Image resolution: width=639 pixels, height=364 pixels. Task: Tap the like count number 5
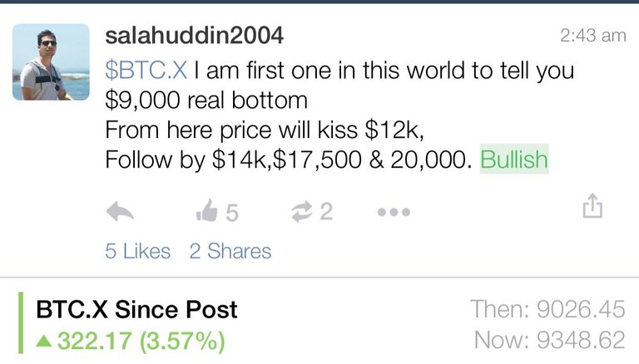point(232,213)
